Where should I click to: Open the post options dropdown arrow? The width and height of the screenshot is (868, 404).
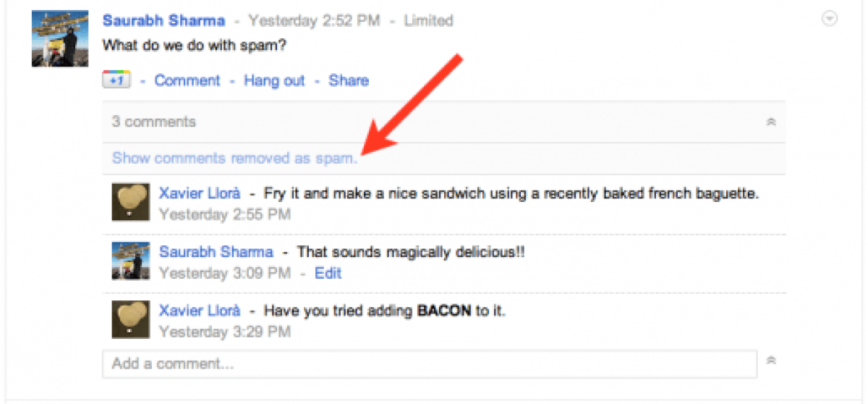[x=830, y=20]
